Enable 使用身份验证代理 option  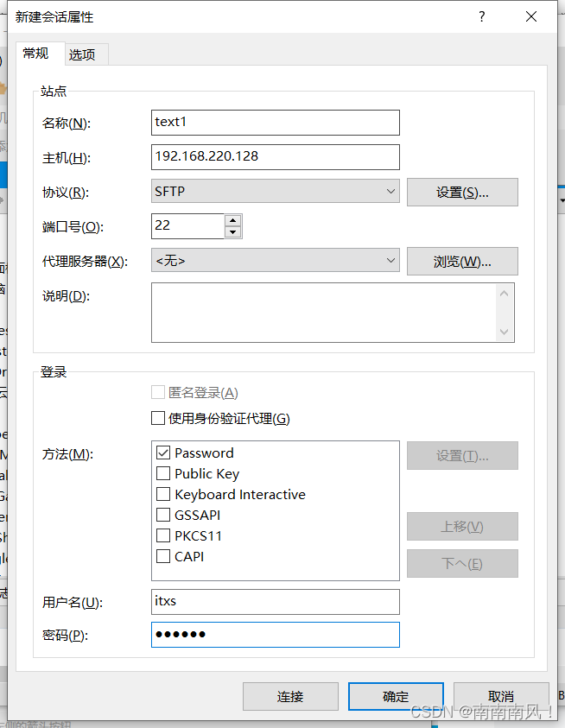click(156, 418)
